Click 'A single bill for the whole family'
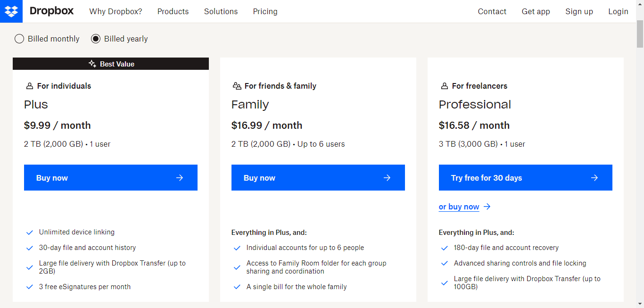 pyautogui.click(x=297, y=287)
